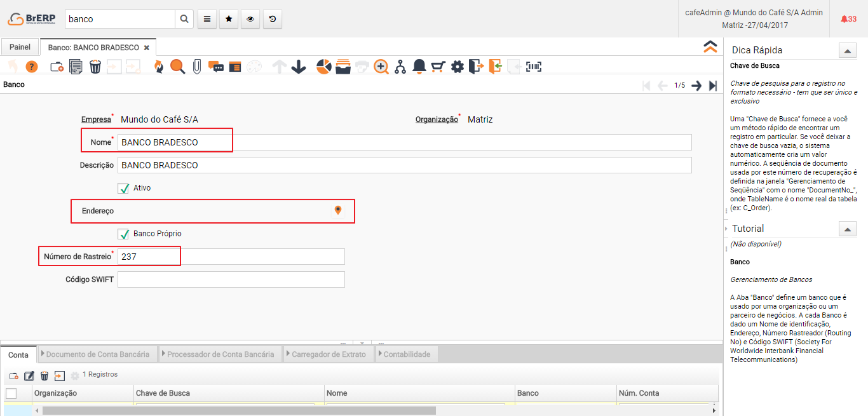The width and height of the screenshot is (868, 416).
Task: Click the bell notification icon showing 33
Action: 848,19
